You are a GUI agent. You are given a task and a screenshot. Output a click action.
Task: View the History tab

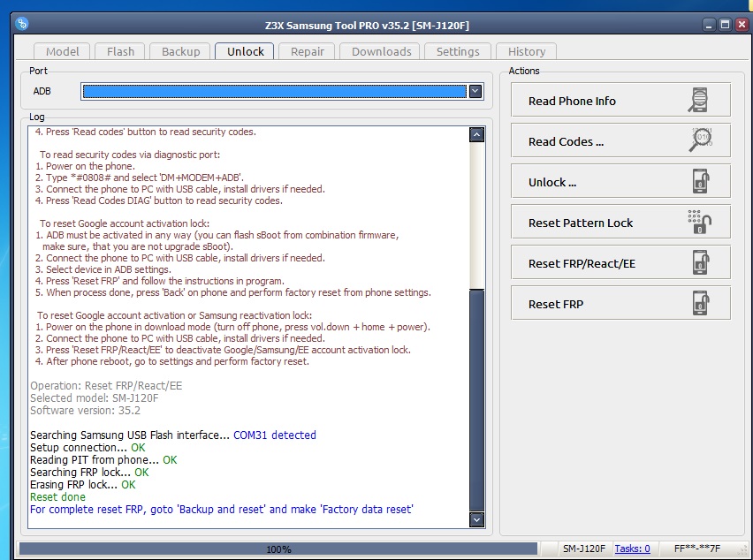[x=527, y=51]
